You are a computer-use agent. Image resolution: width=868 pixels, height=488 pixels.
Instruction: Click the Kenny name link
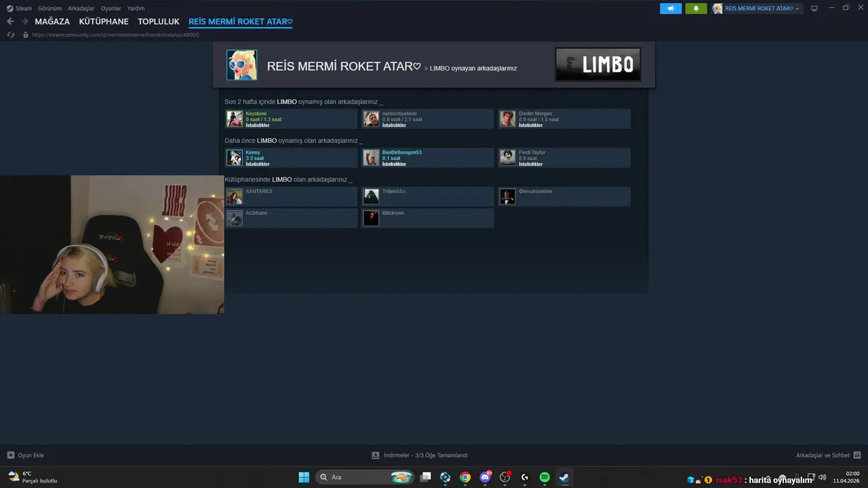coord(253,152)
